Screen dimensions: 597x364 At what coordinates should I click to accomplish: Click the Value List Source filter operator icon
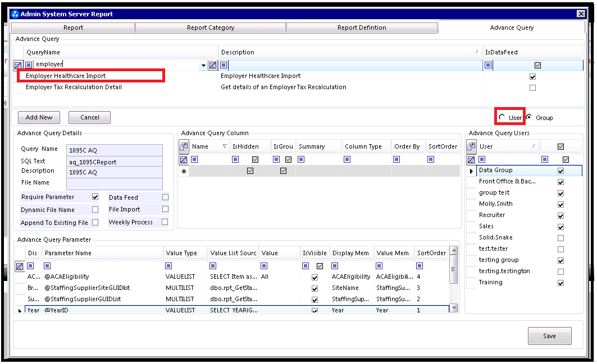[x=213, y=266]
